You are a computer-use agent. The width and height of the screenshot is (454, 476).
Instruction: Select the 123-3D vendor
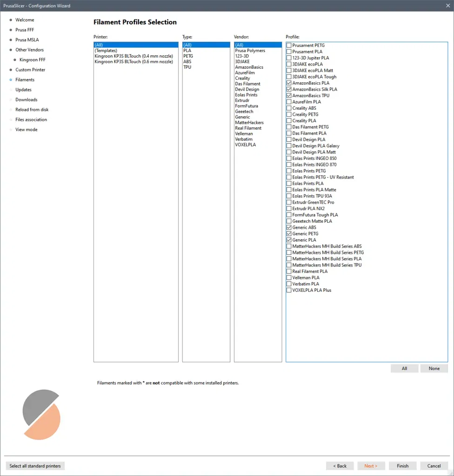tap(258, 56)
